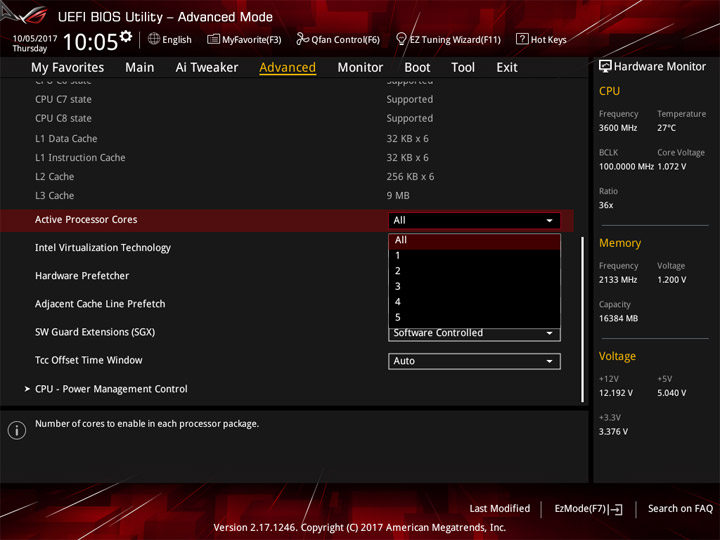Image resolution: width=720 pixels, height=540 pixels.
Task: Select Tcc Offset Time Window label
Action: click(x=89, y=360)
